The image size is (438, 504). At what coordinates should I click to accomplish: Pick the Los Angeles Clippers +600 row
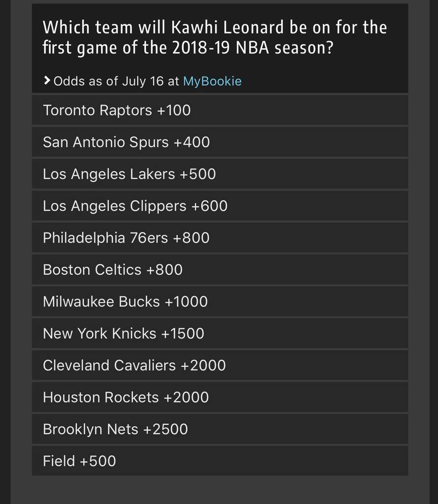(219, 206)
